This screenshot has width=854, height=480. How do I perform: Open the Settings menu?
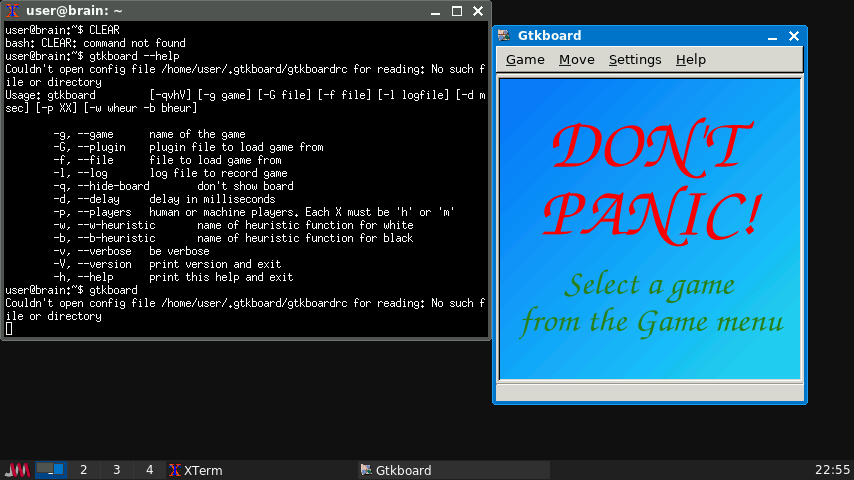(635, 60)
